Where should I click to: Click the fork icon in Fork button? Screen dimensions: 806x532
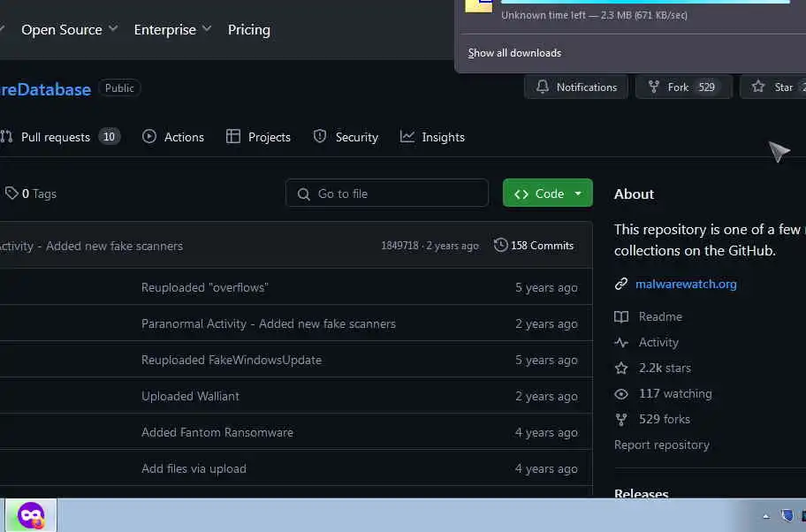(653, 87)
